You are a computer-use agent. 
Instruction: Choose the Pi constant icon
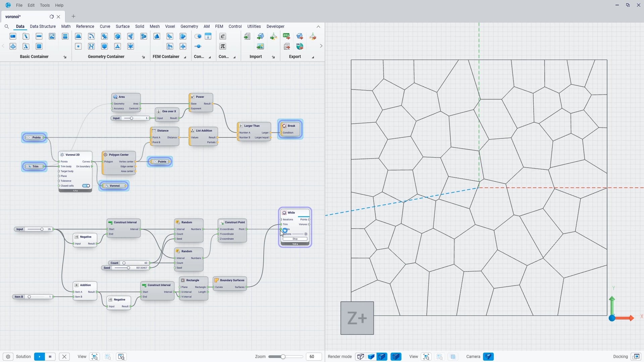coord(223,46)
